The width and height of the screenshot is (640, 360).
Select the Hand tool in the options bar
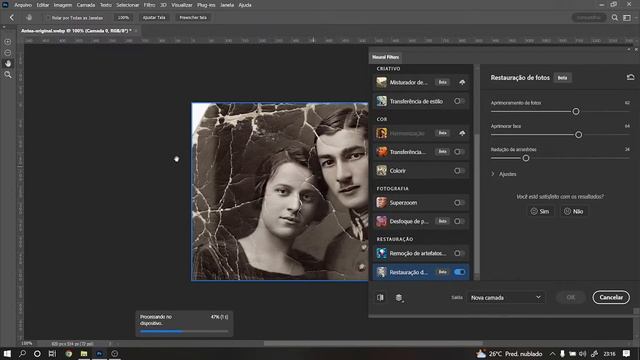[29, 18]
